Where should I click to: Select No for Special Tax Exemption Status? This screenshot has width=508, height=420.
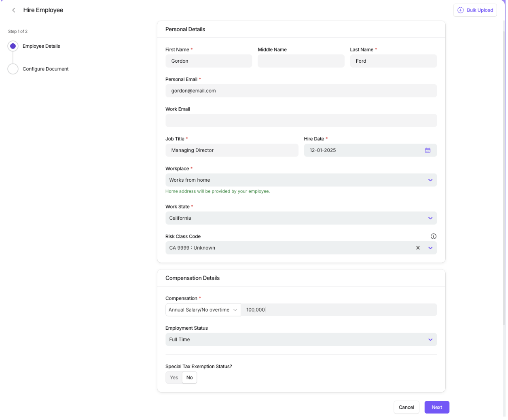point(189,378)
